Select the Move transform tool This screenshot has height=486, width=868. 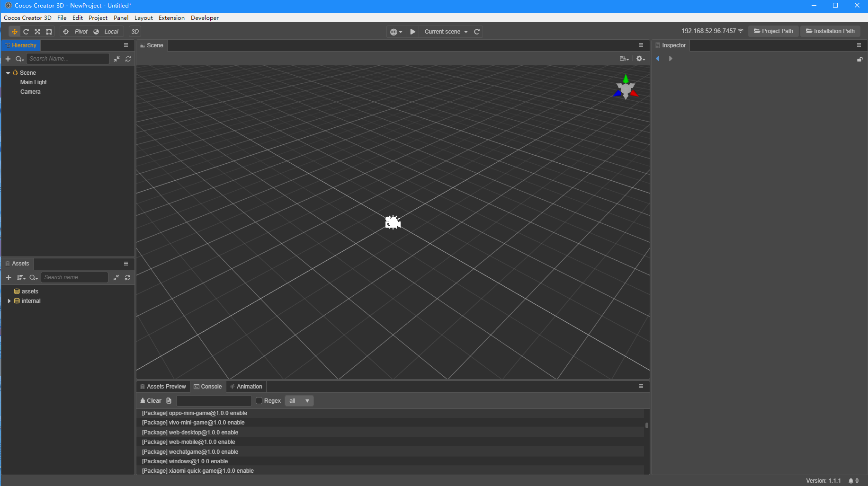pyautogui.click(x=15, y=32)
